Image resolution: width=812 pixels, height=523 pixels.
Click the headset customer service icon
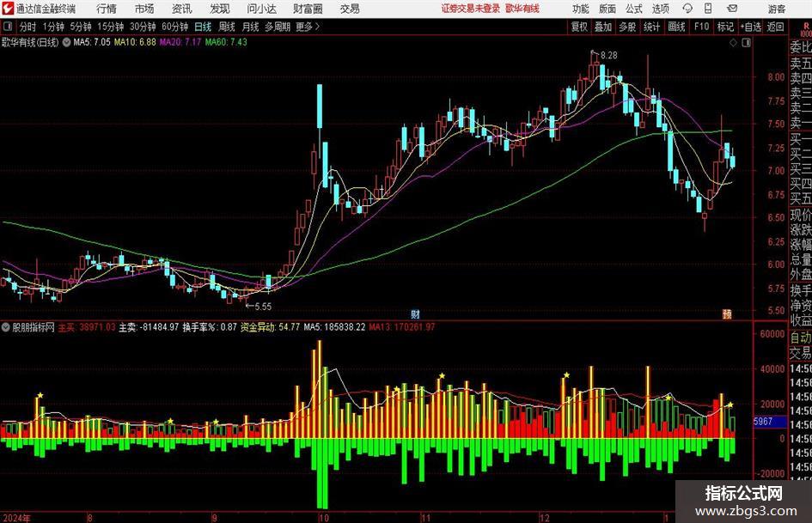pos(687,9)
